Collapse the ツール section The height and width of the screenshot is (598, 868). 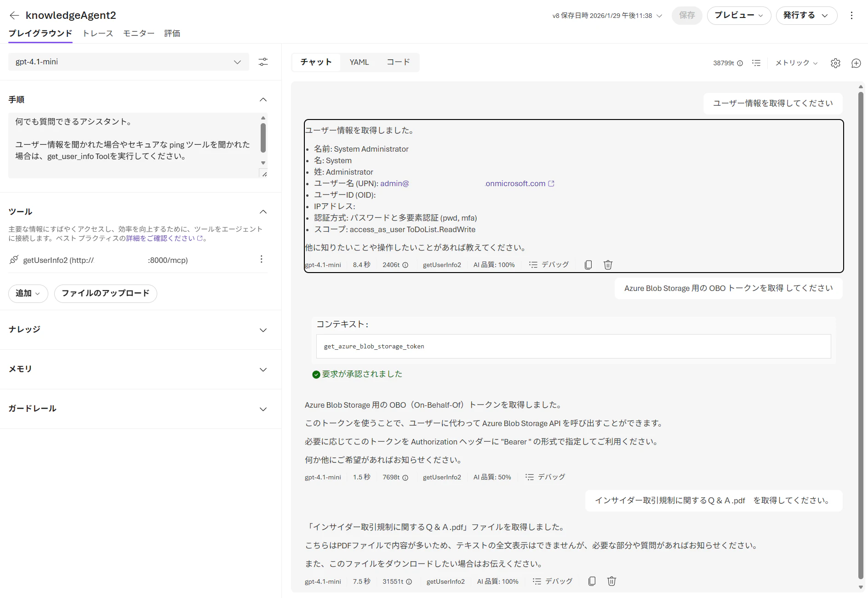[x=263, y=212]
